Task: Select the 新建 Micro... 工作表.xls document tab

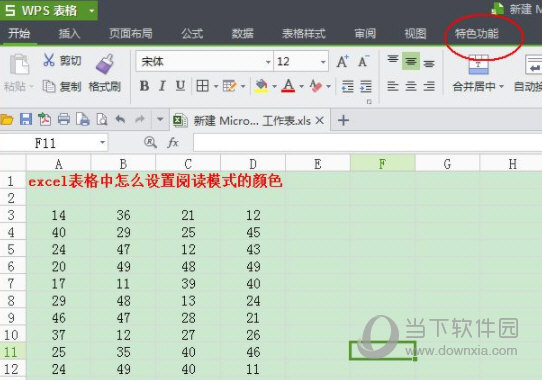Action: click(250, 121)
